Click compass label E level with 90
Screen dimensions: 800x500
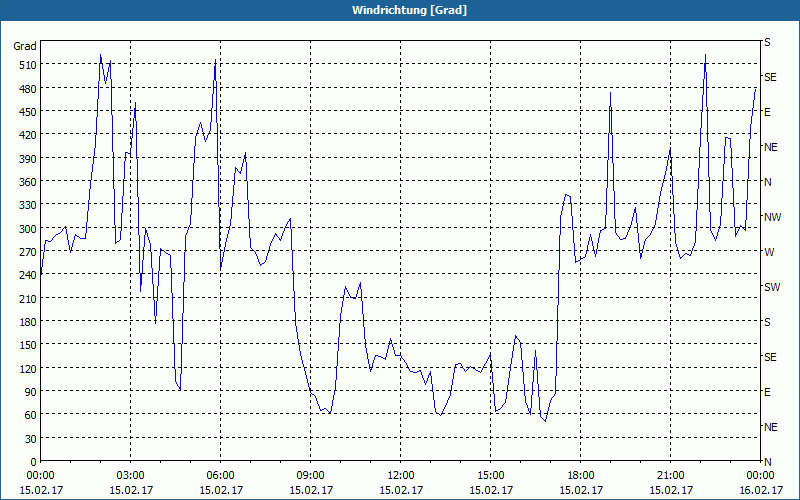coord(767,392)
